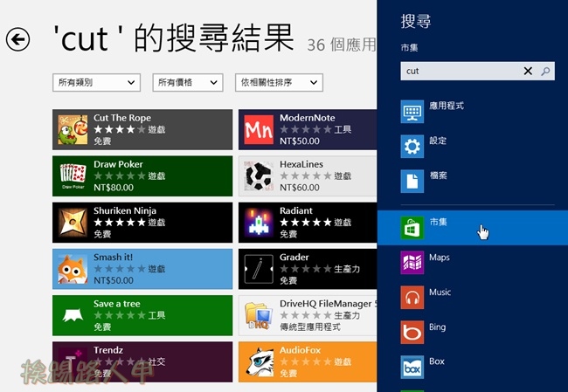Click the Radiant spaceship icon
Viewport: 568px width, 392px height.
pos(259,223)
